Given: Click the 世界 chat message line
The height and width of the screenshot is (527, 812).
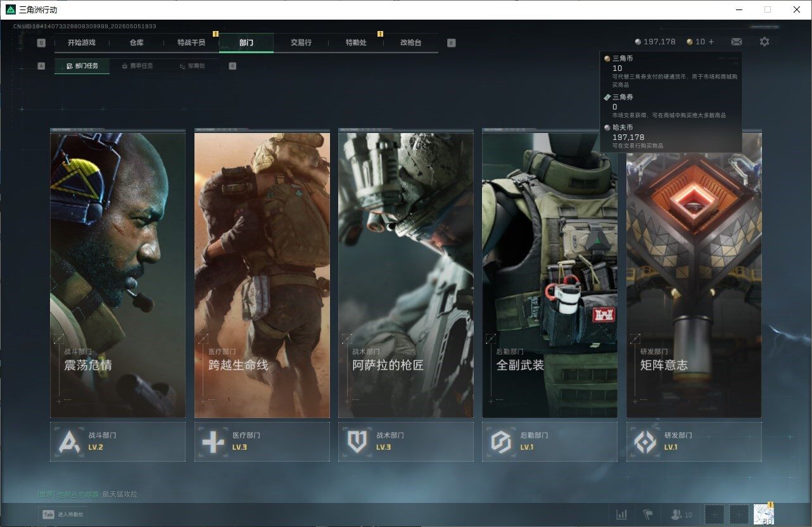Looking at the screenshot, I should 87,494.
